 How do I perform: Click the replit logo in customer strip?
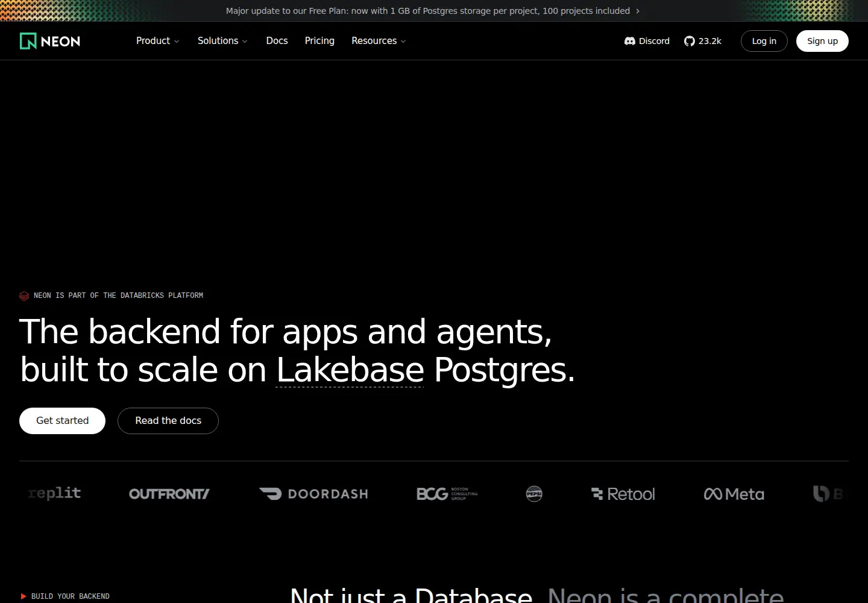point(54,493)
